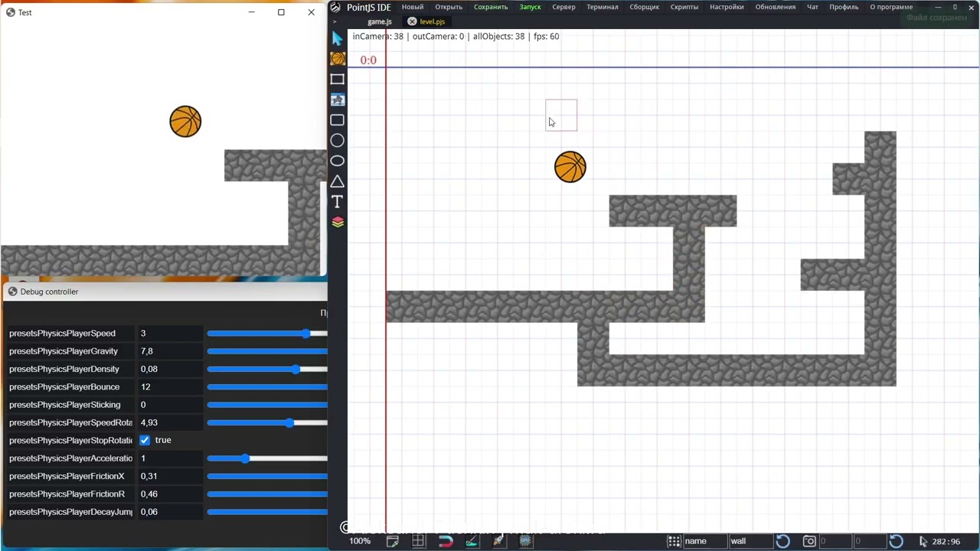Open the layers stack tool

point(338,222)
